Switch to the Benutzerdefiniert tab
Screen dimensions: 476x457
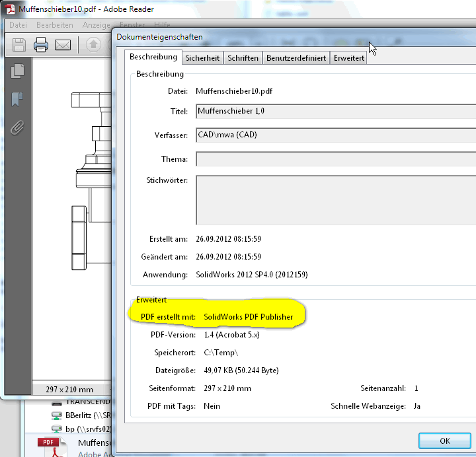click(296, 58)
